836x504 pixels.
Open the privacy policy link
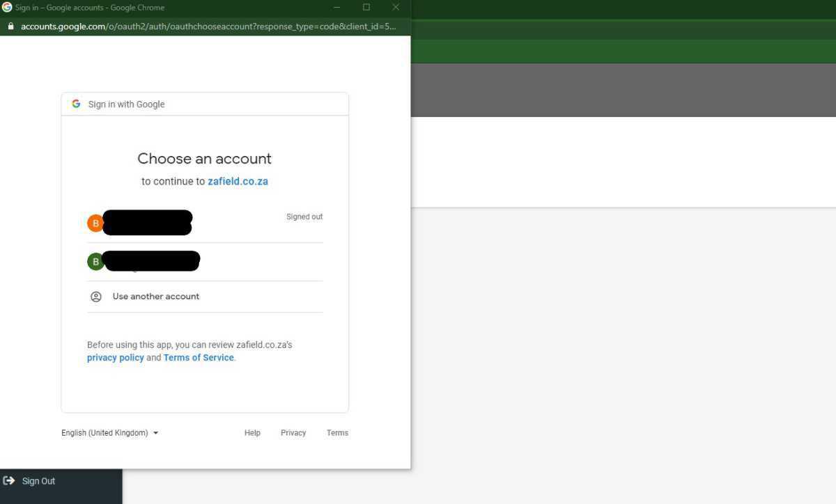click(x=115, y=358)
